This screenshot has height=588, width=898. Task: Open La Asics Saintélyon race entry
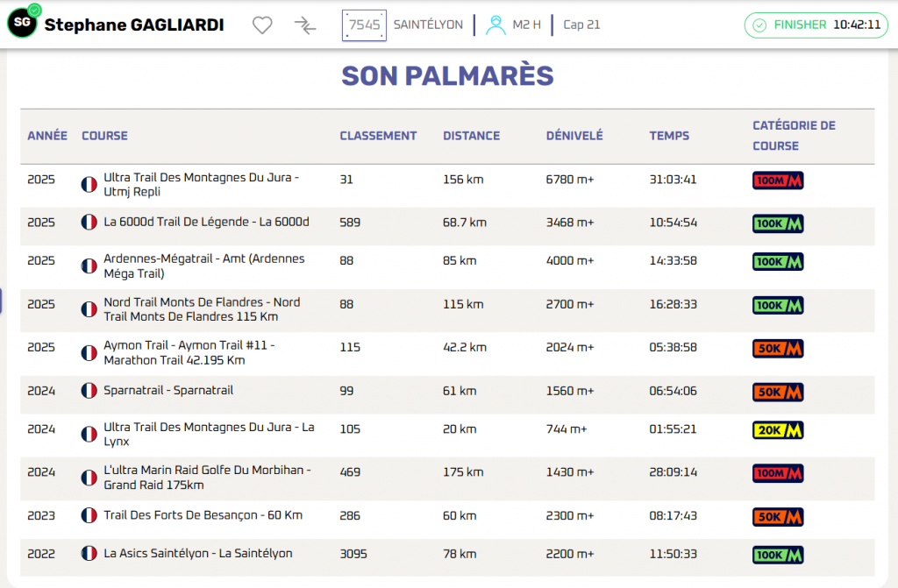(197, 553)
